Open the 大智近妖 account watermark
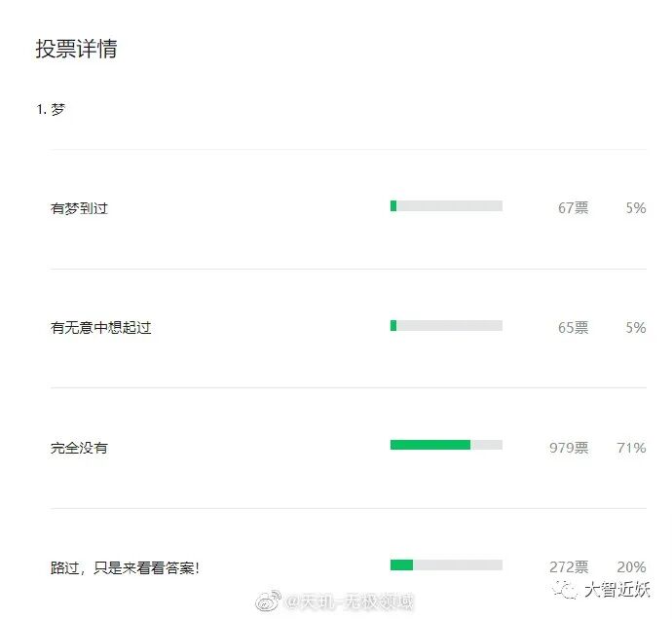This screenshot has height=619, width=672. point(617,590)
